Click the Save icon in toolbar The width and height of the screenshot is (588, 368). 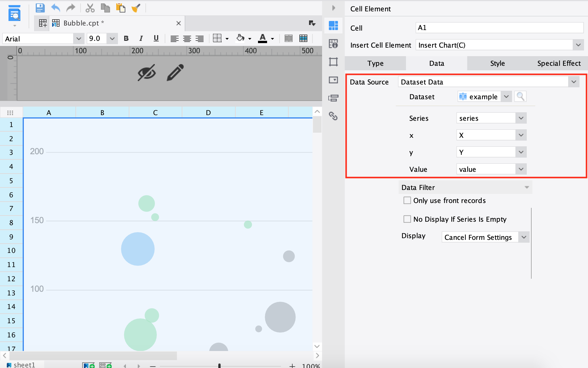[40, 8]
